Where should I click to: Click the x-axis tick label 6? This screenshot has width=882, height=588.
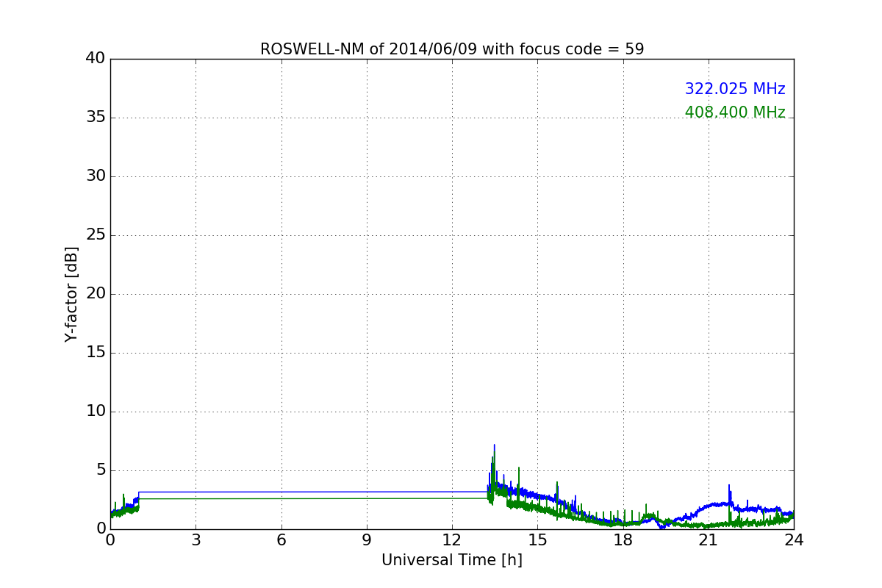click(281, 540)
